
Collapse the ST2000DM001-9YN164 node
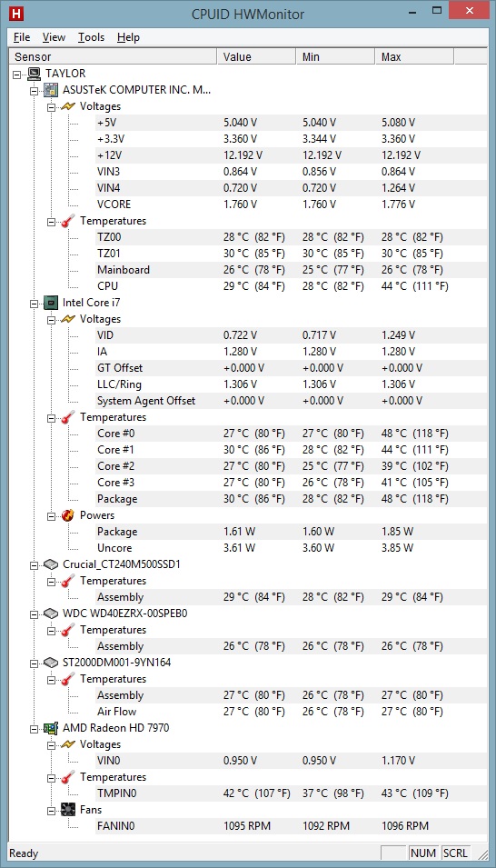[35, 663]
